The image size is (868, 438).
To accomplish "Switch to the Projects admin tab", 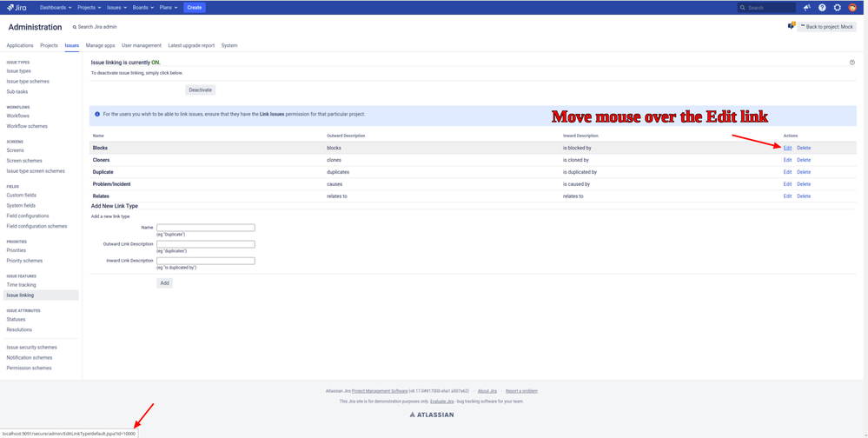I will coord(50,45).
